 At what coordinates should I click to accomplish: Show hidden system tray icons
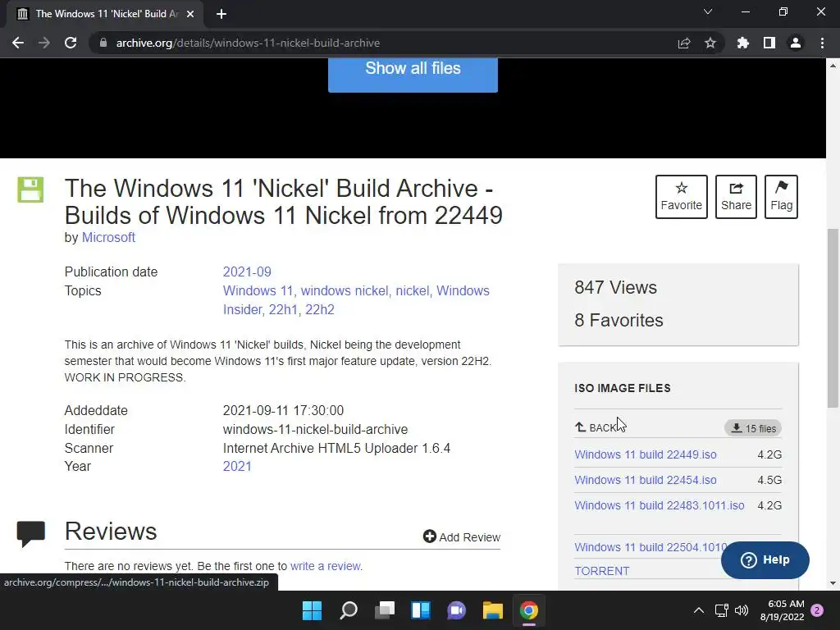pos(699,610)
